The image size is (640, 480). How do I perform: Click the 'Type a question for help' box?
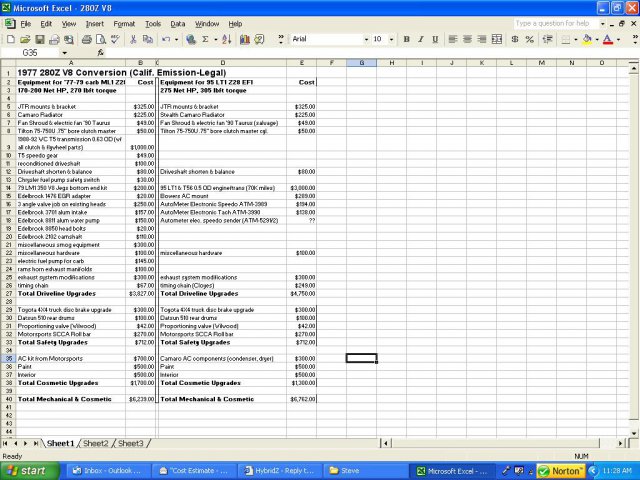coord(556,23)
